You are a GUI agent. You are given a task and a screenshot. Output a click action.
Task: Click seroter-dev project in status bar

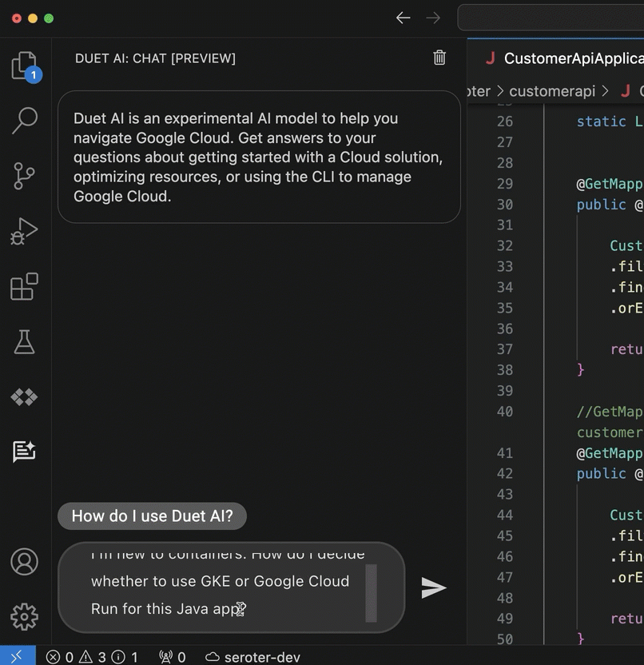click(x=253, y=657)
